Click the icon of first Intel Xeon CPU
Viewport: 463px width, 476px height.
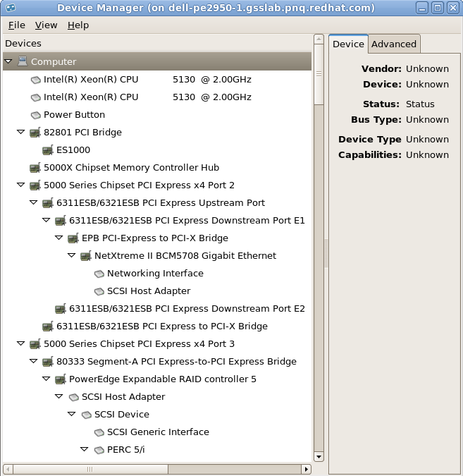pos(36,80)
